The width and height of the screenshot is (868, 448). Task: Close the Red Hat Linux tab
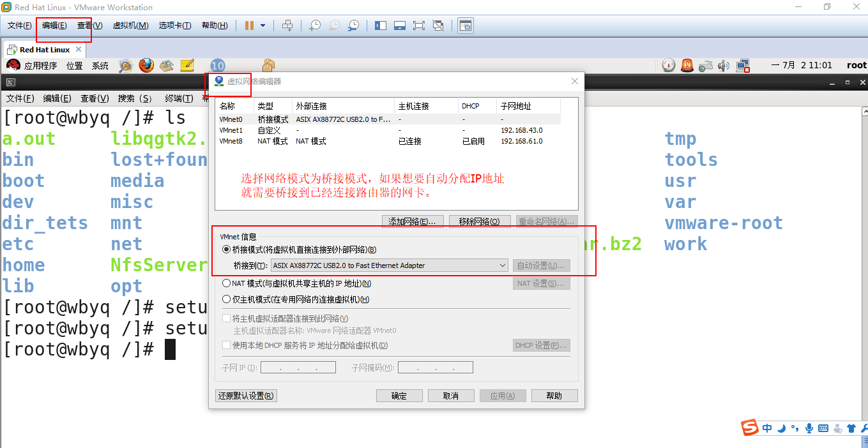[x=78, y=49]
